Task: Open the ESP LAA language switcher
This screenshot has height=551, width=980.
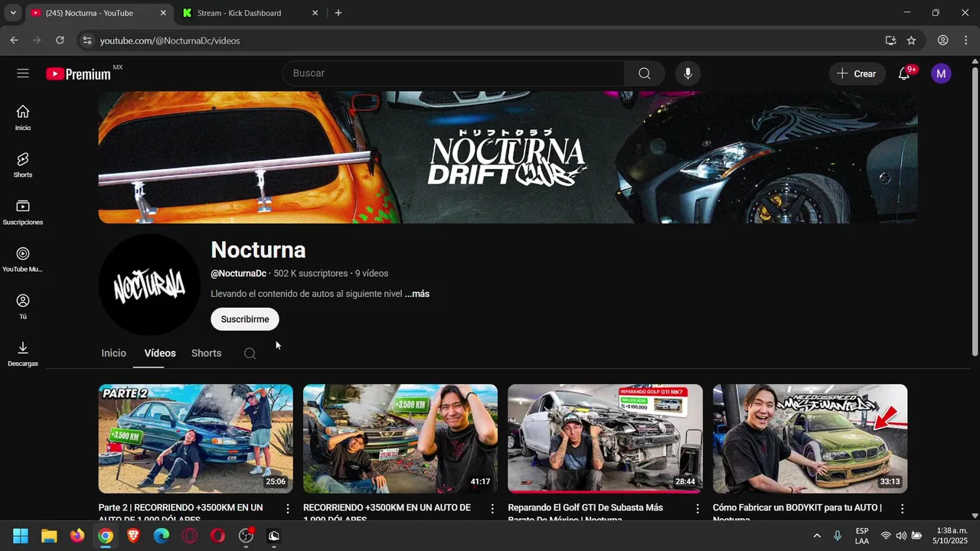Action: point(862,536)
